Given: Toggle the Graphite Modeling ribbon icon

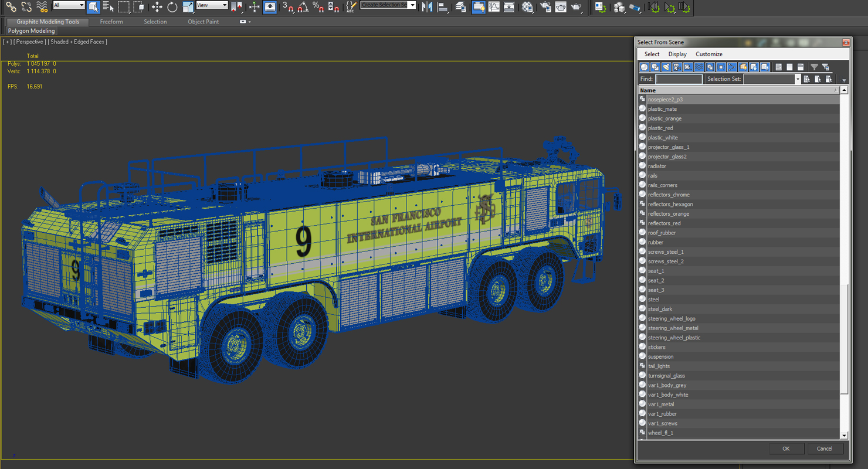Looking at the screenshot, I should click(479, 7).
